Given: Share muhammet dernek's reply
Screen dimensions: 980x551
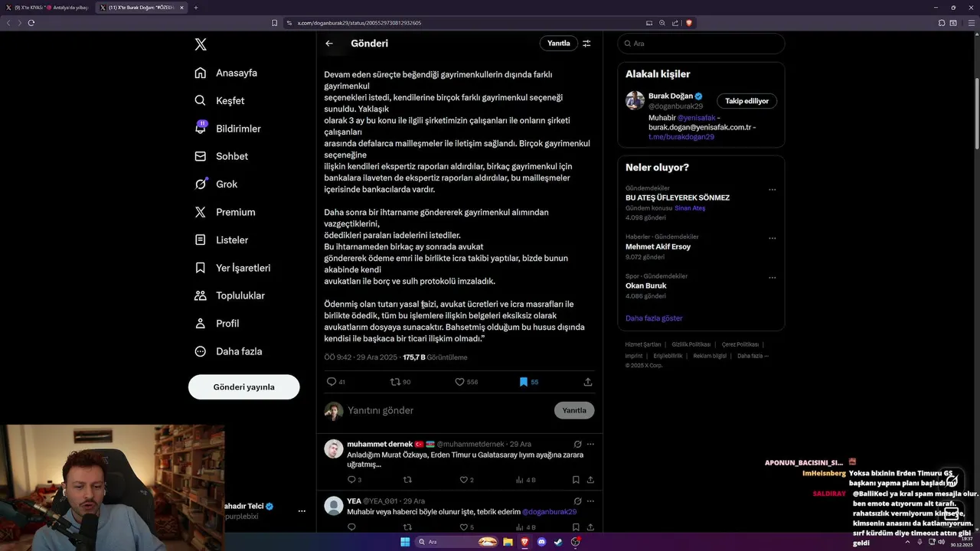Looking at the screenshot, I should point(590,480).
